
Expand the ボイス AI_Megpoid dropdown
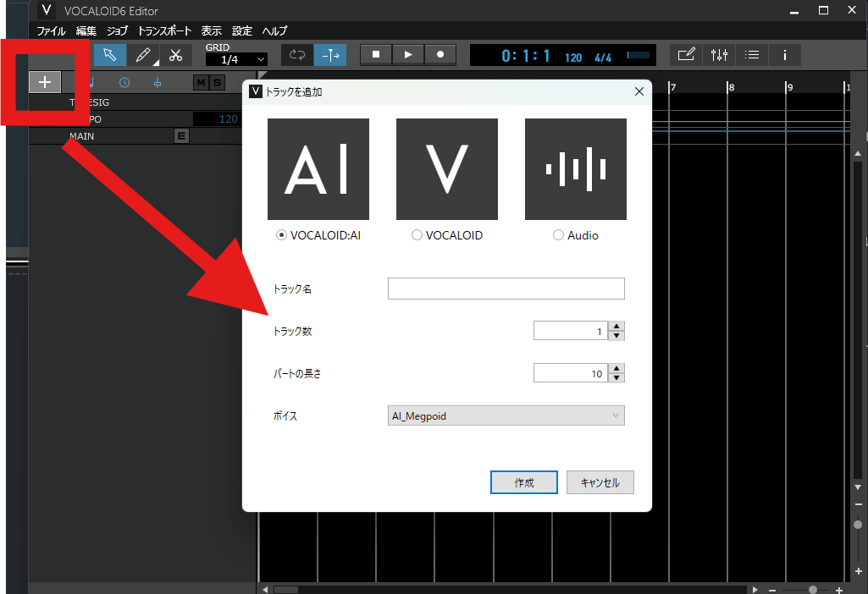[x=506, y=415]
